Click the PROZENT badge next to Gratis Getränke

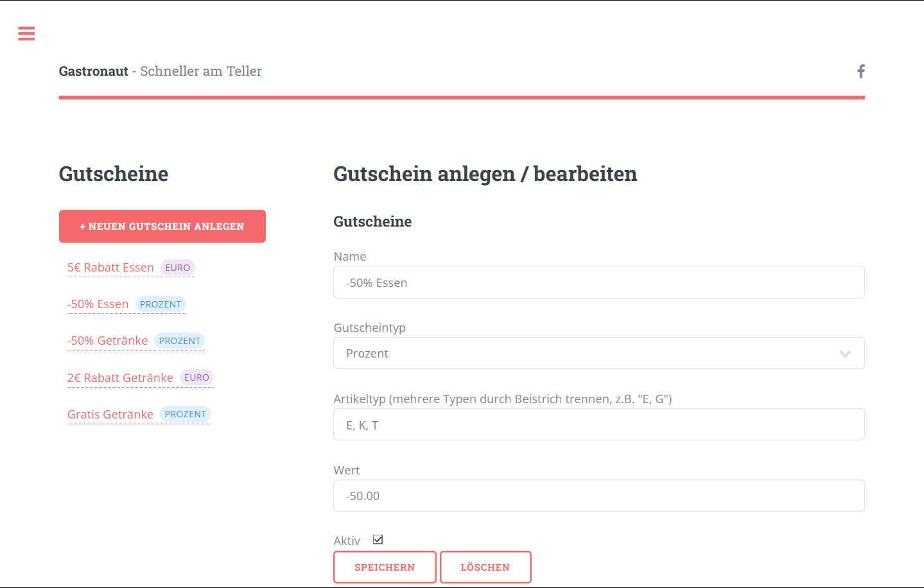click(x=185, y=414)
